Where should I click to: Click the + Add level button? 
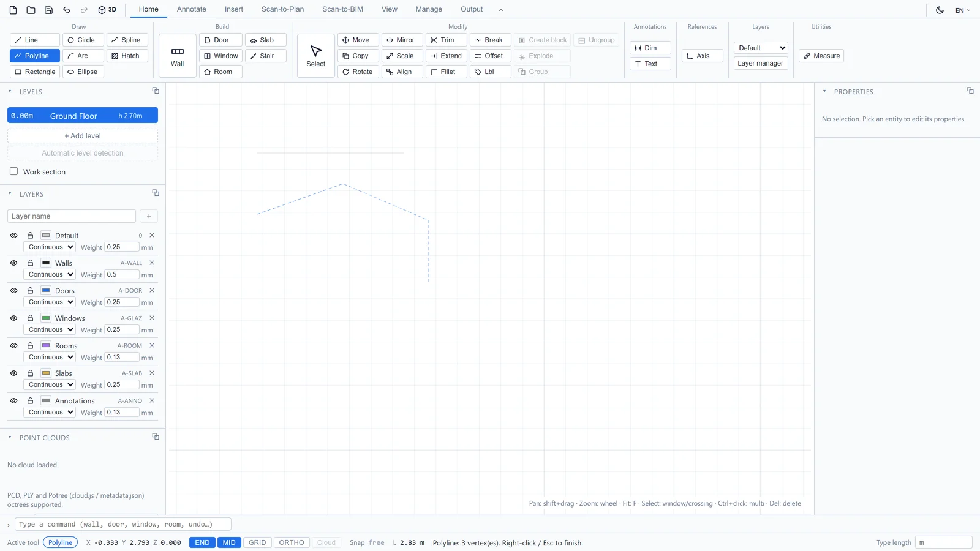click(83, 136)
